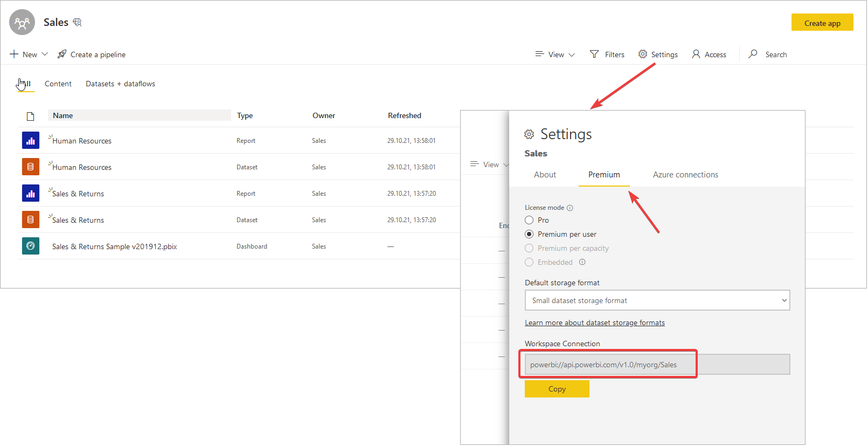Viewport: 868px width, 446px height.
Task: Switch to the Azure connections tab
Action: [x=685, y=175]
